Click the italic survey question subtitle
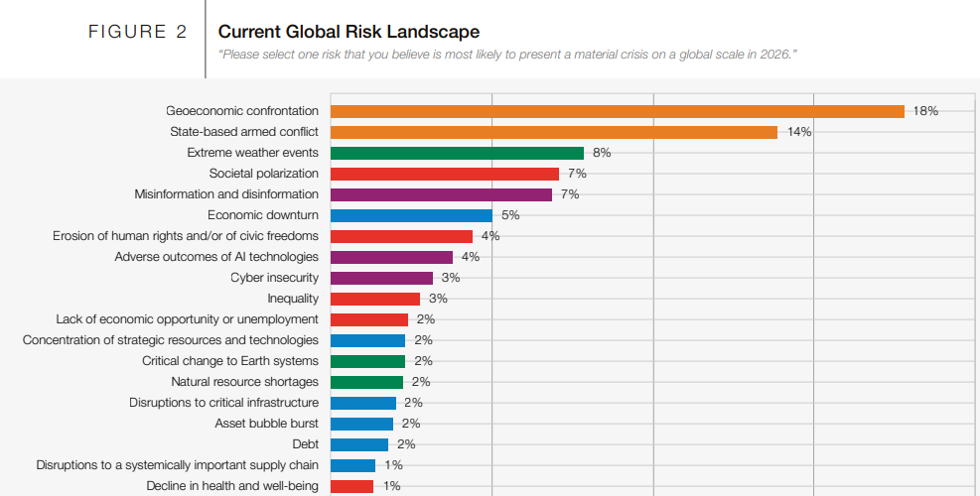This screenshot has width=980, height=496. tap(507, 54)
